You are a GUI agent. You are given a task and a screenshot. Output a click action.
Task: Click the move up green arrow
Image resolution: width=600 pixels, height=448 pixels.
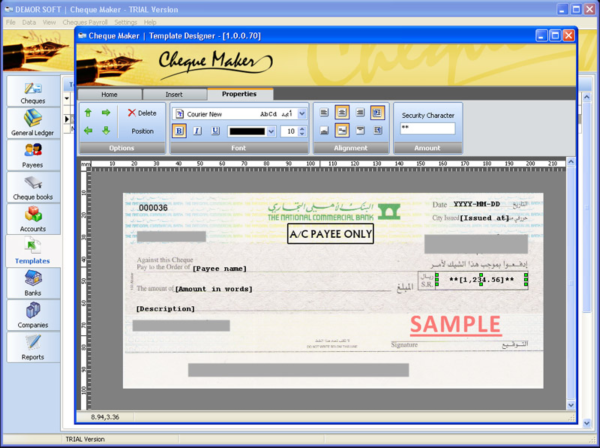[x=88, y=113]
